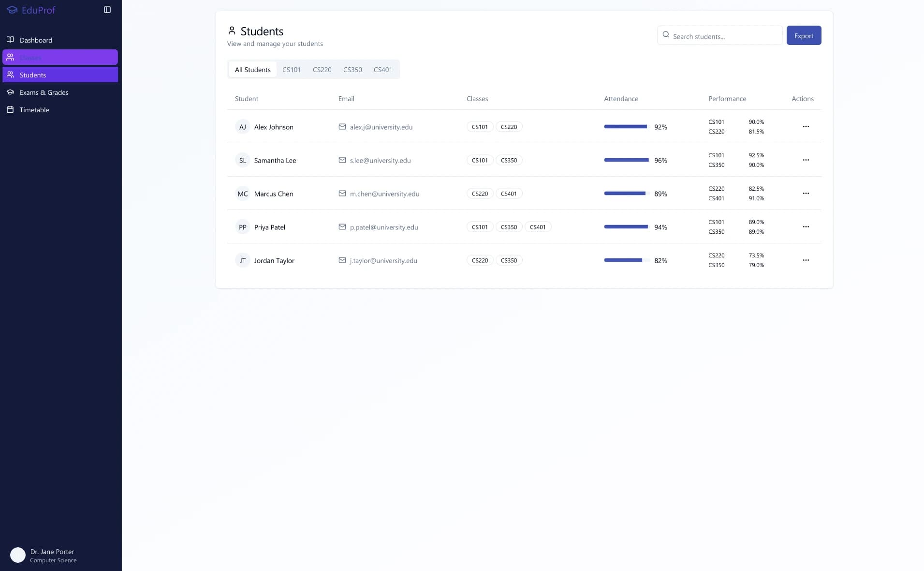Click the mail icon for Alex Johnson
This screenshot has height=571, width=924.
click(x=342, y=127)
